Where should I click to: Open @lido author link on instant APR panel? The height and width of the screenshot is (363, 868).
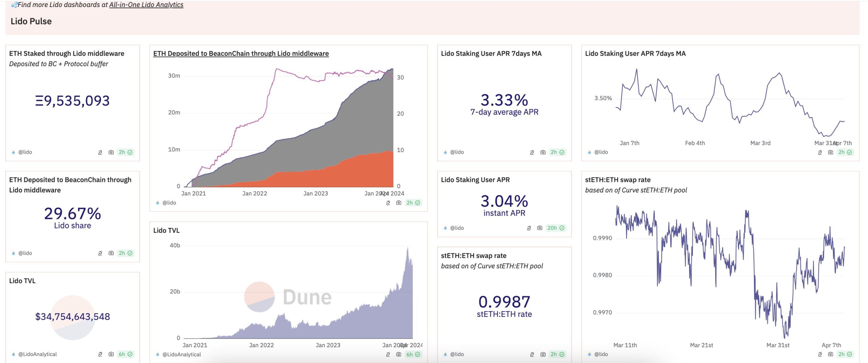[x=457, y=228]
